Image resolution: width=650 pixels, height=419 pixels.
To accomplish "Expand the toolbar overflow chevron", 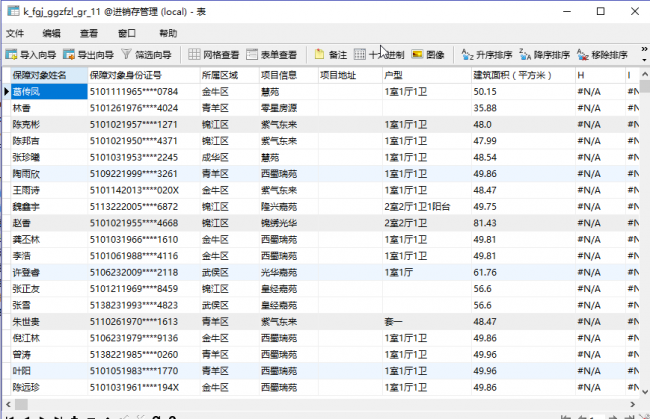I will pos(644,49).
